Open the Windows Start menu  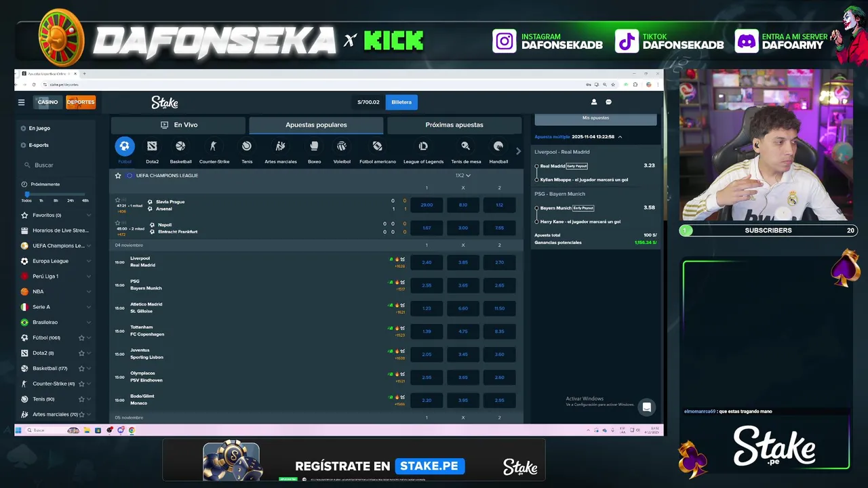18,430
